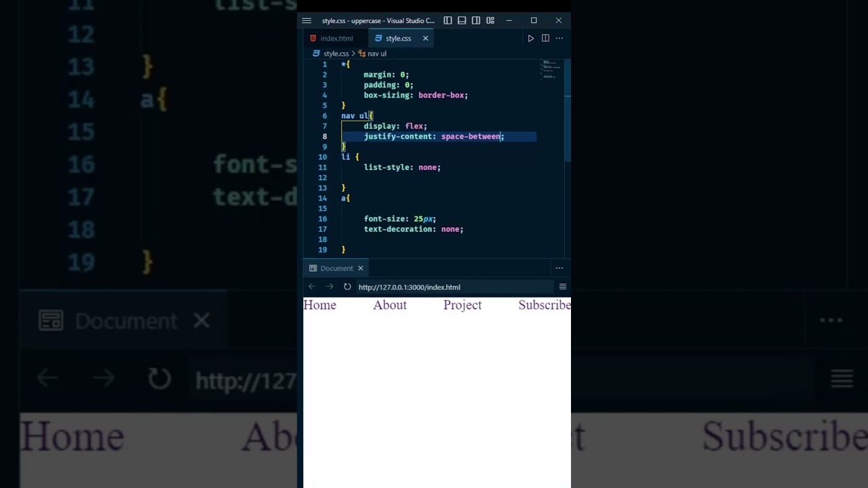Click the preview Forward arrow
This screenshot has width=868, height=488.
(x=330, y=287)
